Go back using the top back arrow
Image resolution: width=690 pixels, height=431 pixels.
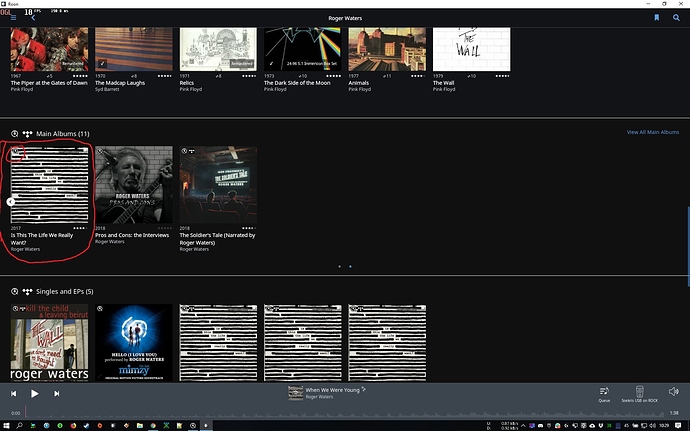click(33, 18)
